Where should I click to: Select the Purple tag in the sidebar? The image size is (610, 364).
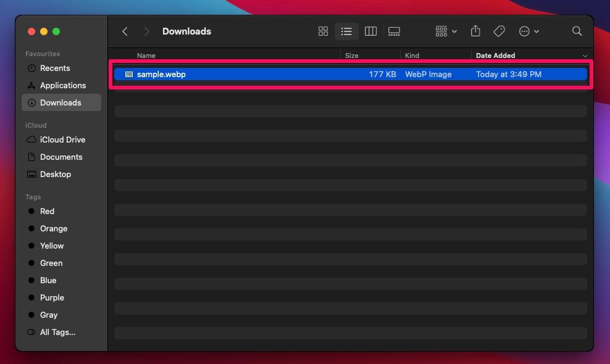click(x=52, y=297)
